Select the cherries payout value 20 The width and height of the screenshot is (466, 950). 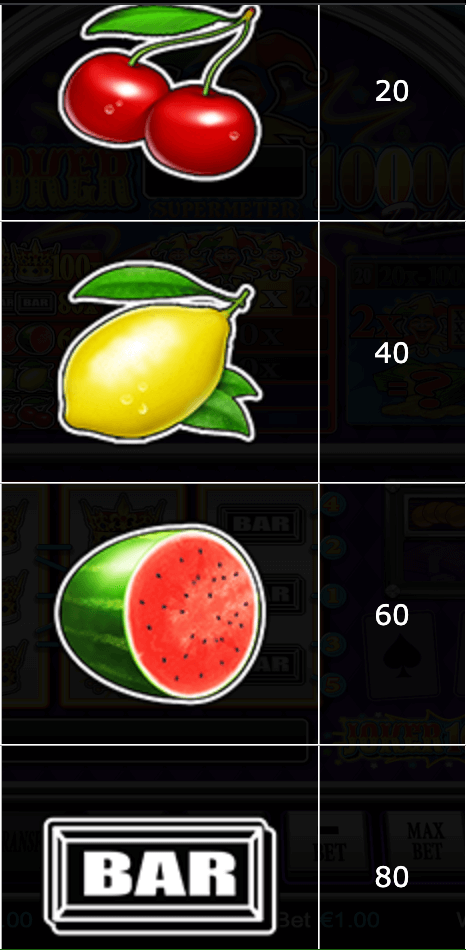pos(391,91)
